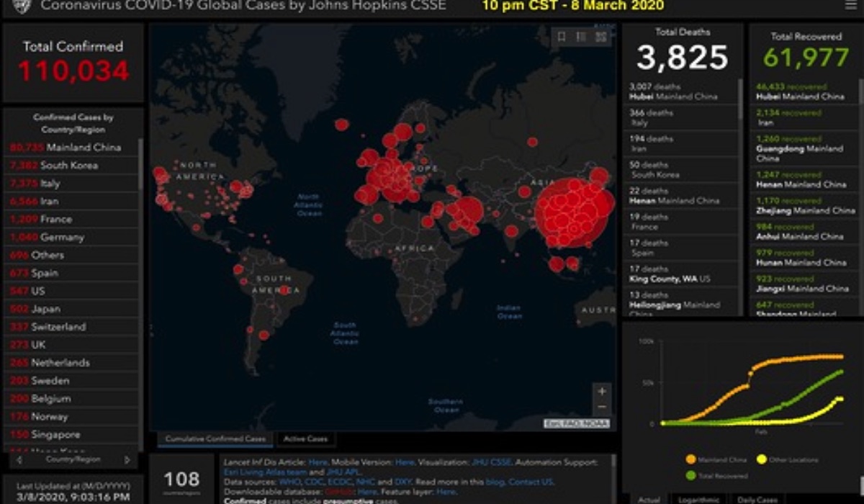Open the hamburger menu in header
This screenshot has height=504, width=864.
tap(850, 6)
